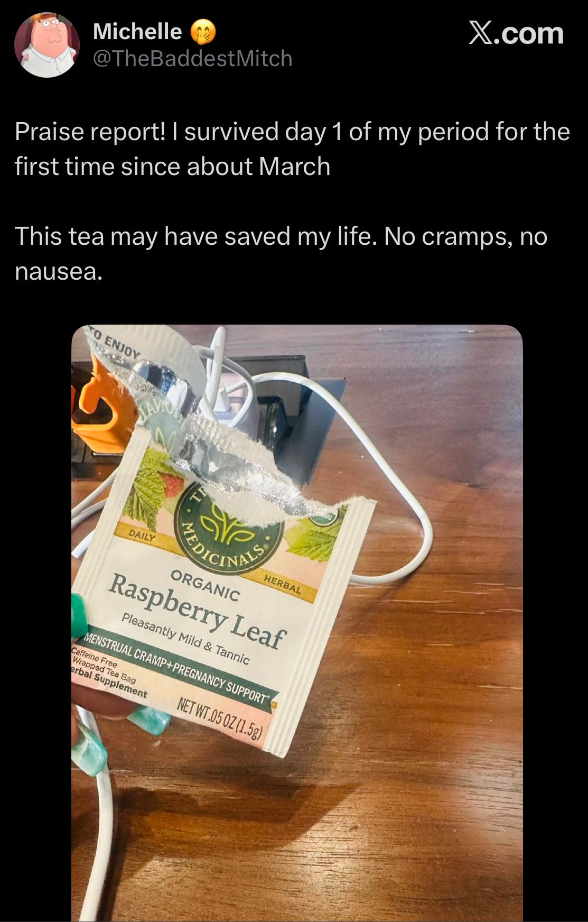
Task: Click the 'This tea may have saved' paragraph
Action: (281, 253)
